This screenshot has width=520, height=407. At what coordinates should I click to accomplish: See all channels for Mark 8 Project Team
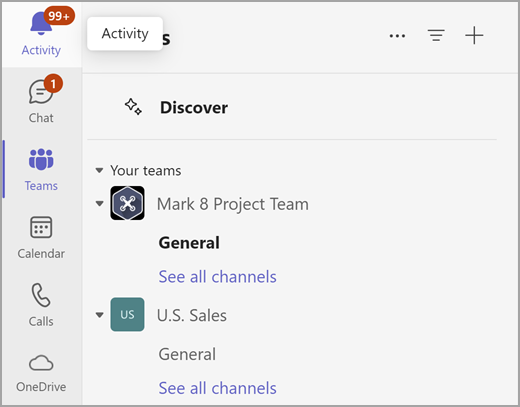pos(218,277)
